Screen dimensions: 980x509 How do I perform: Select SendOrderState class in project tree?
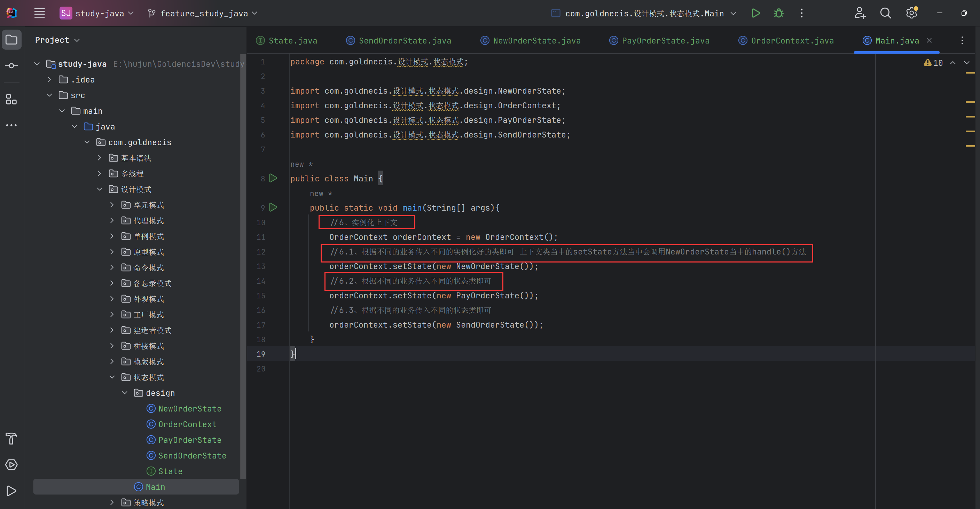coord(186,455)
